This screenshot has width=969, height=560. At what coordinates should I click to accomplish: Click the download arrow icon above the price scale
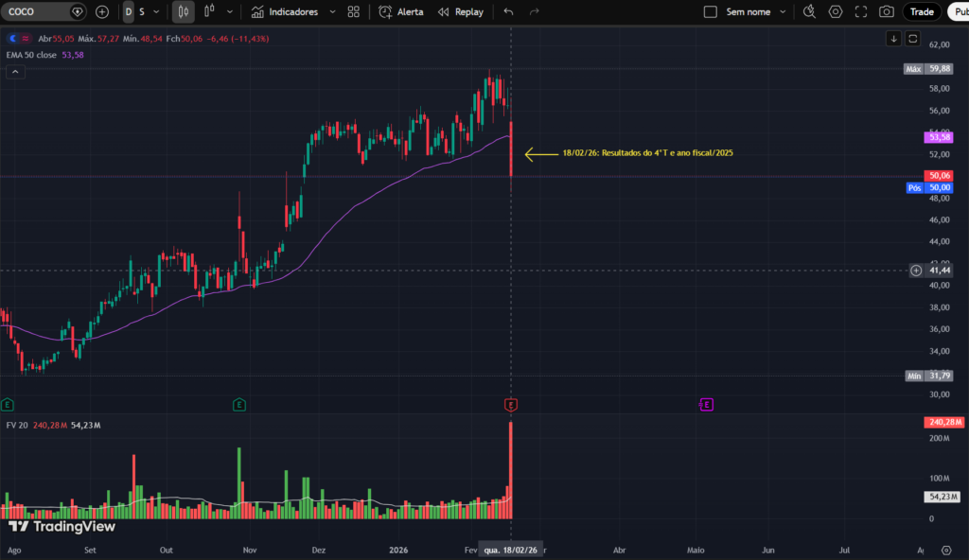coord(891,37)
